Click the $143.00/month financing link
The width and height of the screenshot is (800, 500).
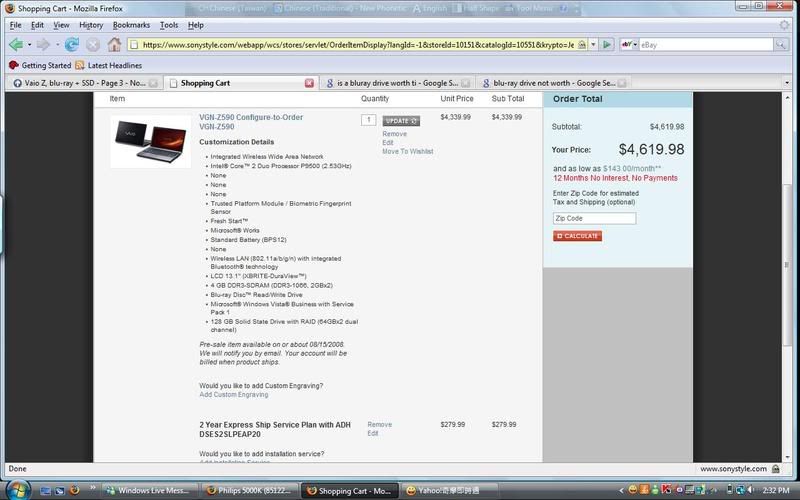click(x=632, y=168)
